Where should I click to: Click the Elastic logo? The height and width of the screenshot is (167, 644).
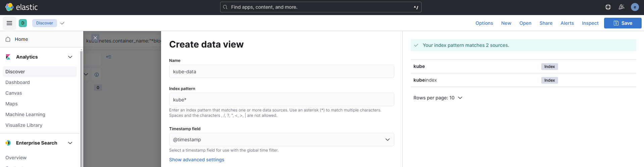click(21, 7)
